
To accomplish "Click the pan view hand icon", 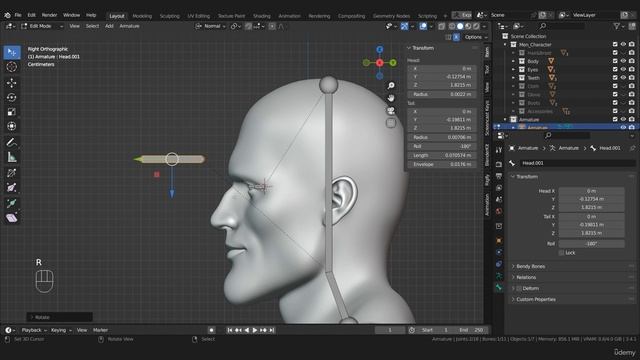I will pyautogui.click(x=391, y=98).
